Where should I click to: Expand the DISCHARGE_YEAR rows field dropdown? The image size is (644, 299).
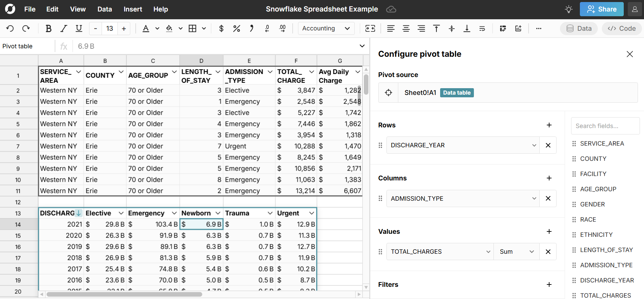tap(534, 145)
